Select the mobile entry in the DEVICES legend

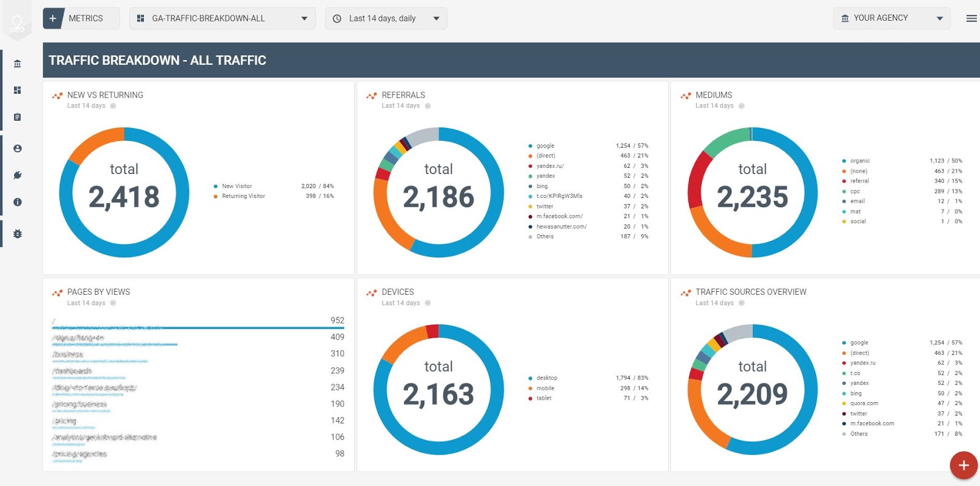[x=545, y=388]
